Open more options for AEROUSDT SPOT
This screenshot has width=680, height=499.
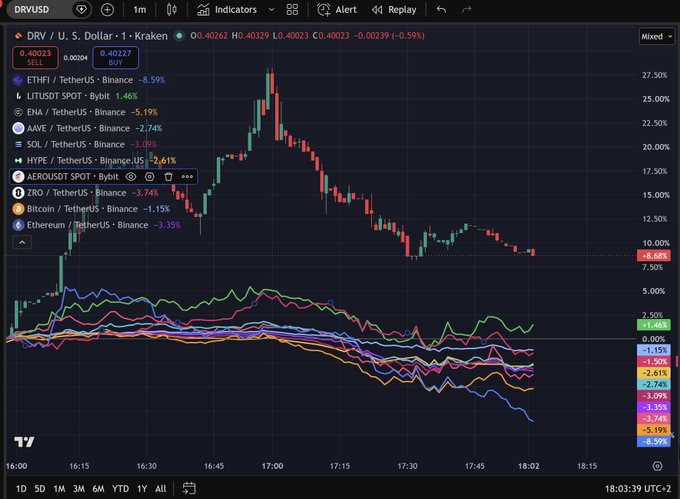187,177
